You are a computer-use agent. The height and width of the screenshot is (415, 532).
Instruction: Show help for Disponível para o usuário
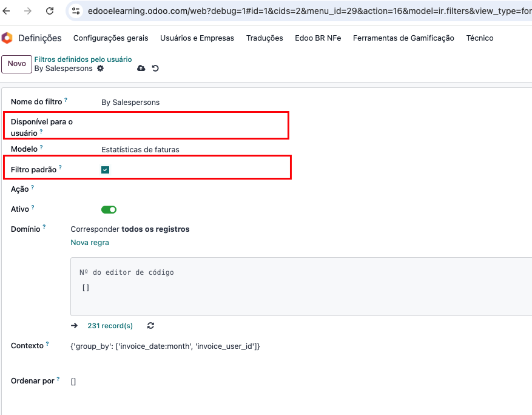41,131
